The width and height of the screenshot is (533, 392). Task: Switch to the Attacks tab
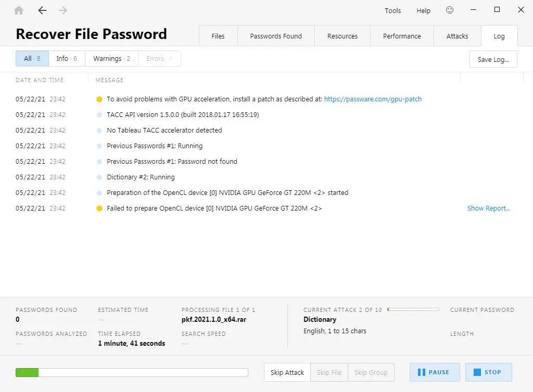[x=457, y=36]
